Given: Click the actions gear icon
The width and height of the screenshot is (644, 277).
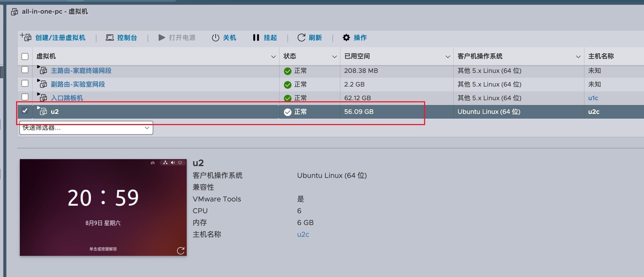Looking at the screenshot, I should click(x=346, y=38).
